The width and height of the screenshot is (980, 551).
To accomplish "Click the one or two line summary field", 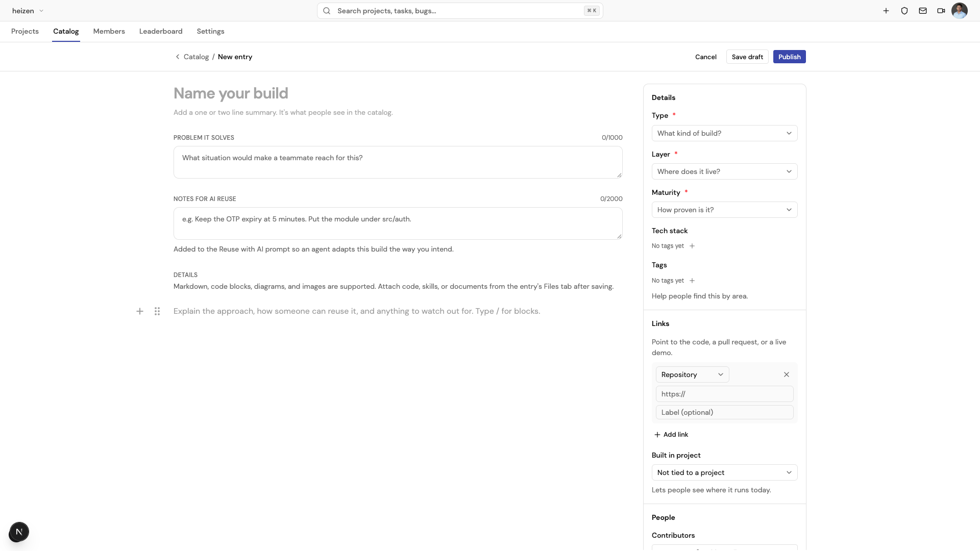I will point(398,112).
